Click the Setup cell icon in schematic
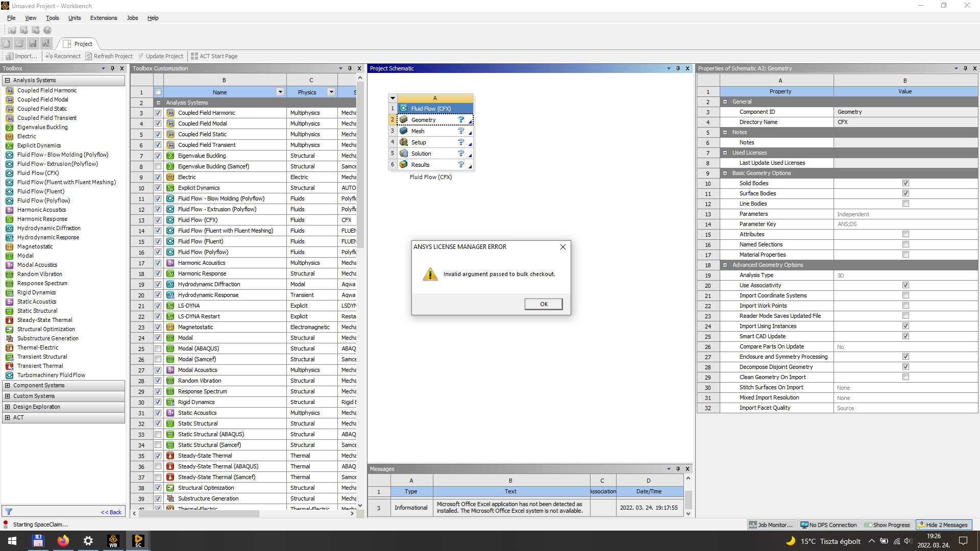Screen dimensions: 980x551 click(x=403, y=142)
